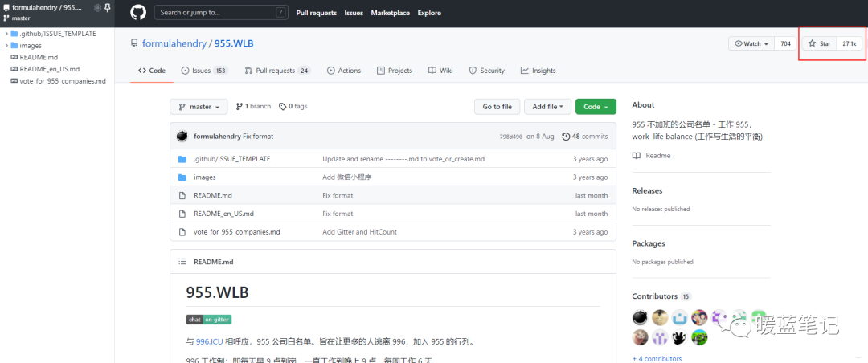Click the README list outline icon
This screenshot has width=868, height=363.
[182, 262]
